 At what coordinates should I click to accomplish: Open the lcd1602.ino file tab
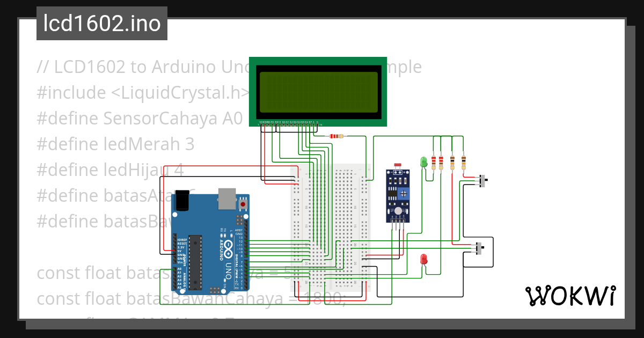(101, 23)
